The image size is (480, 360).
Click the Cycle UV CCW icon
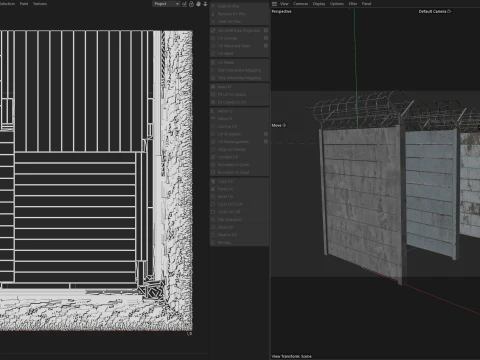(213, 204)
